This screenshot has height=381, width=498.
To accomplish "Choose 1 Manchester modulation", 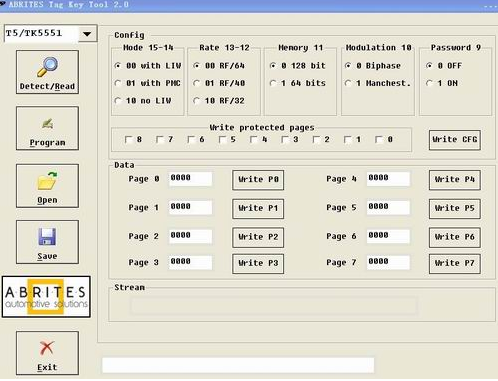I will 348,83.
